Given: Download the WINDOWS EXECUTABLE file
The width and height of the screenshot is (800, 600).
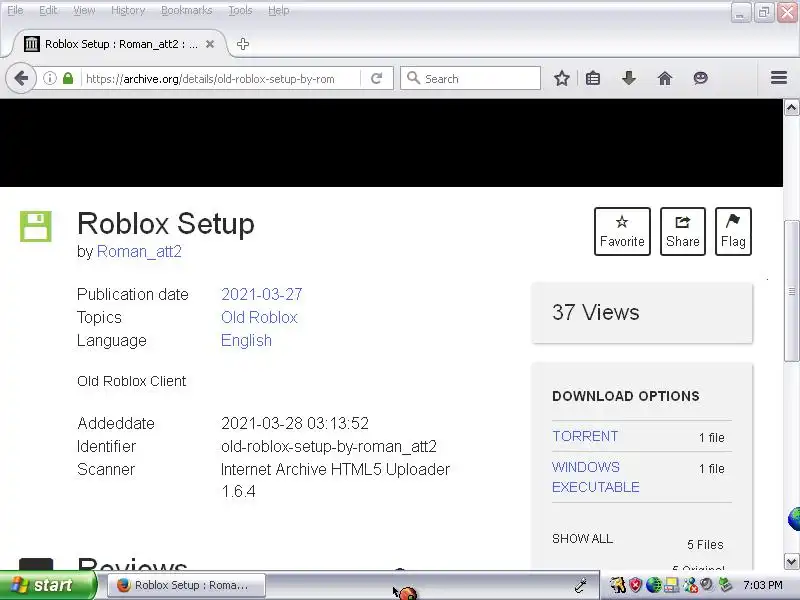Looking at the screenshot, I should coord(595,477).
